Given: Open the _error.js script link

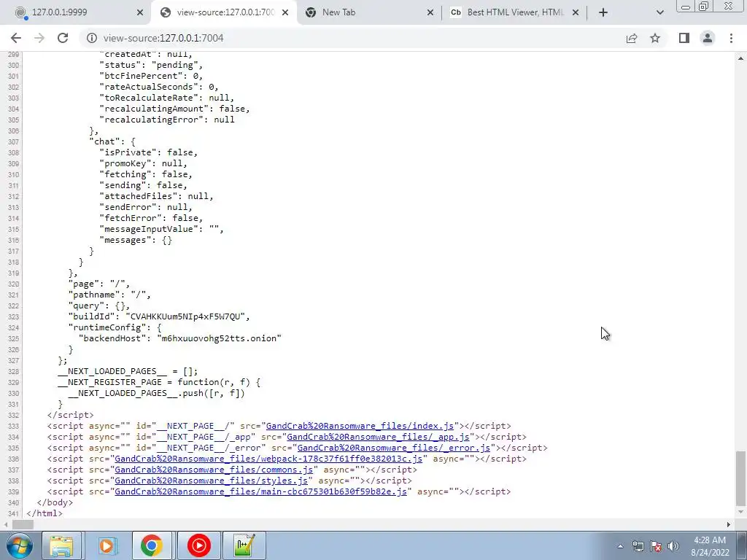Looking at the screenshot, I should coord(393,448).
